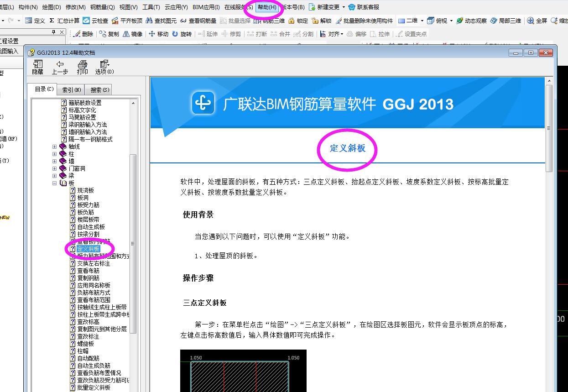Open 马凳筋设置 help topic
This screenshot has width=568, height=392.
tap(82, 117)
